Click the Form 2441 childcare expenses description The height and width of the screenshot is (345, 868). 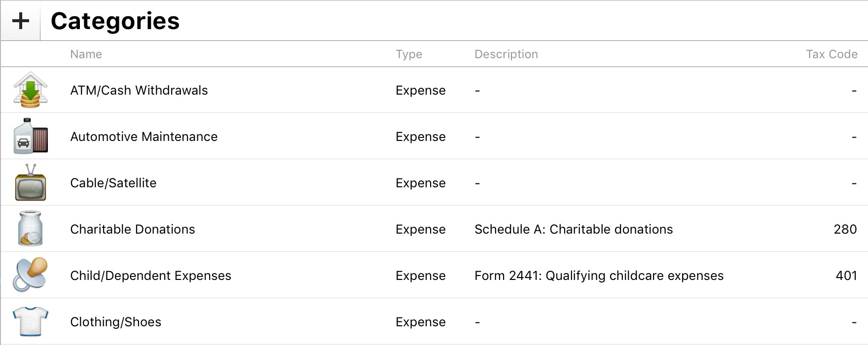(599, 276)
